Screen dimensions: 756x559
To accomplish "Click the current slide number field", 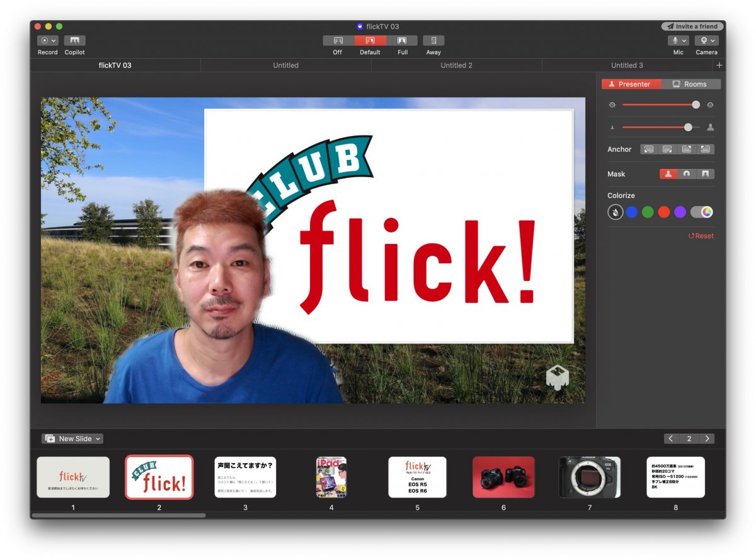I will tap(689, 439).
